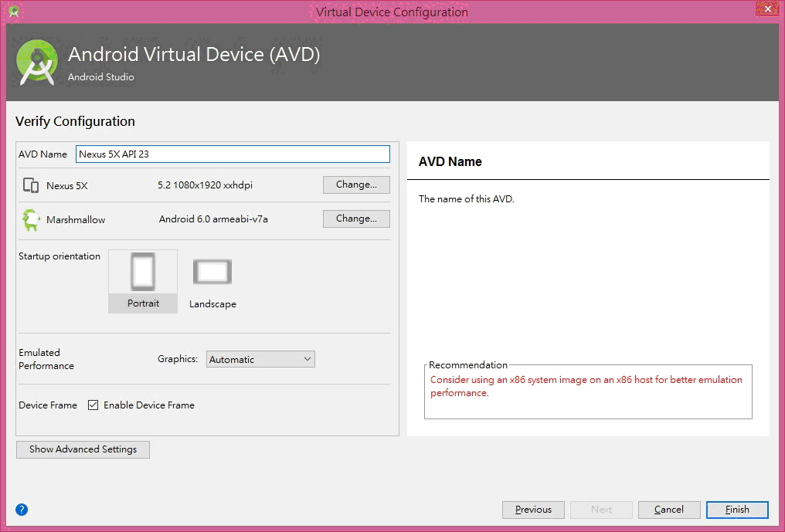Click the 'Marshmallow' label
Viewport: 785px width, 532px height.
point(76,220)
